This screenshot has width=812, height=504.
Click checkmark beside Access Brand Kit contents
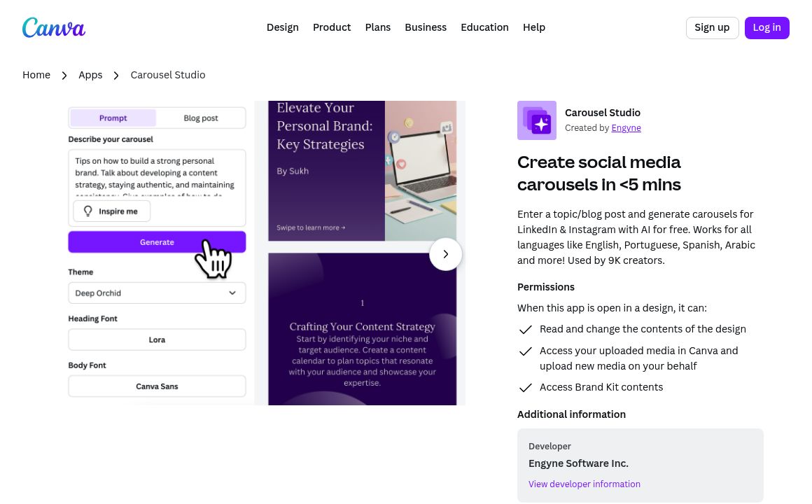coord(525,388)
